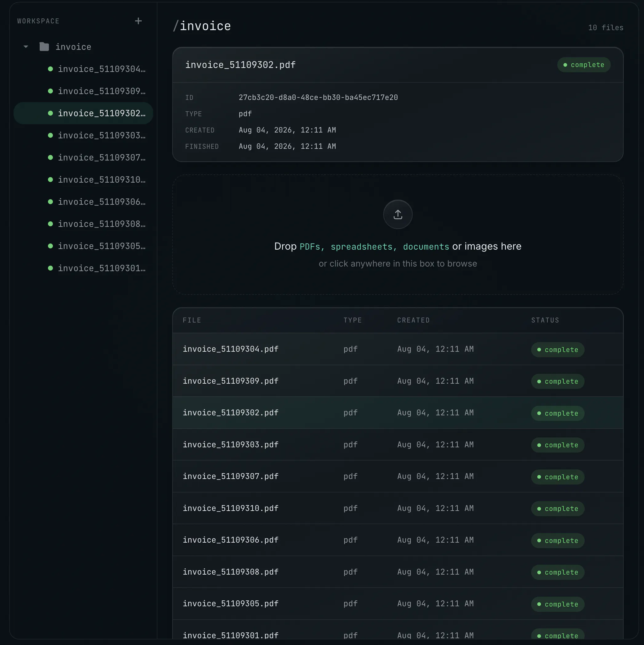
Task: Click the document ID 27cb3c20-d8a0 value
Action: [x=318, y=97]
